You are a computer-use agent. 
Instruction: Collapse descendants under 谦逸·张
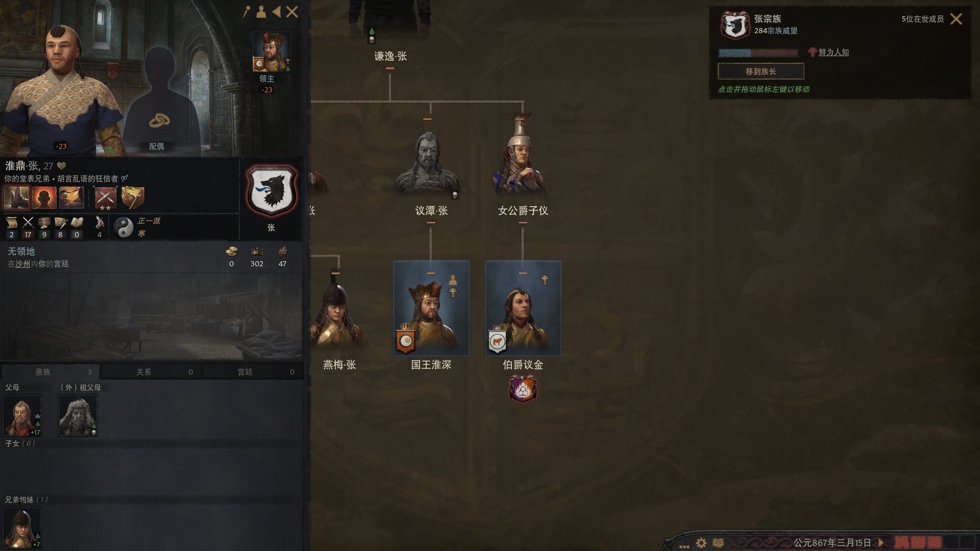point(390,68)
